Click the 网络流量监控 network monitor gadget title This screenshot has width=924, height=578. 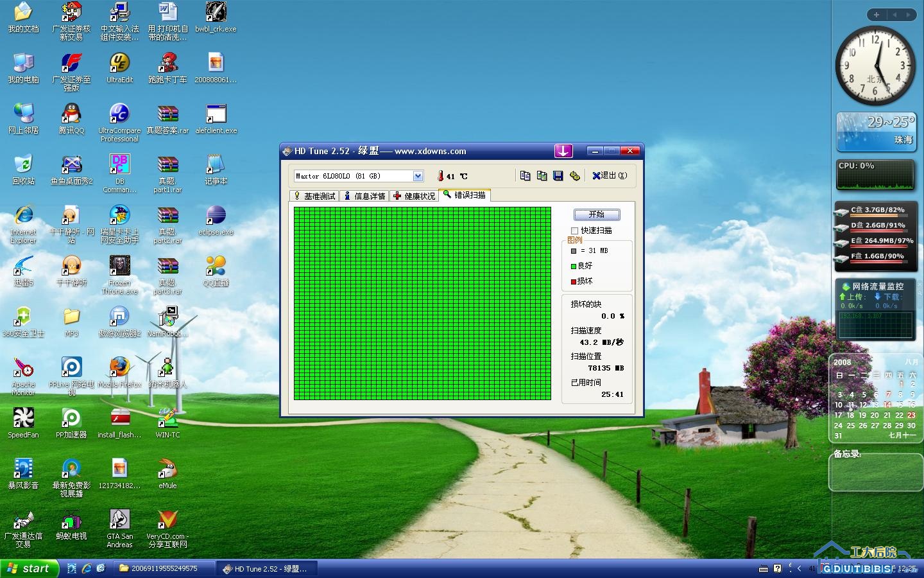pyautogui.click(x=877, y=286)
